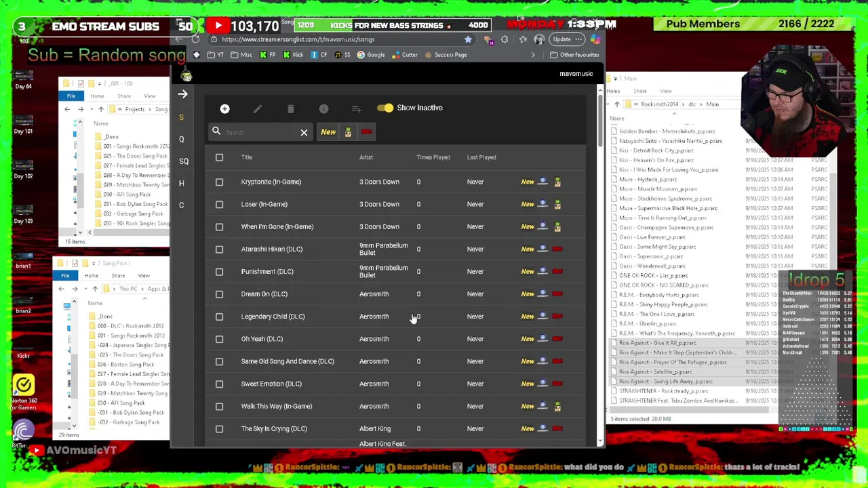Expand the sidebar with the arrow icon

click(182, 94)
